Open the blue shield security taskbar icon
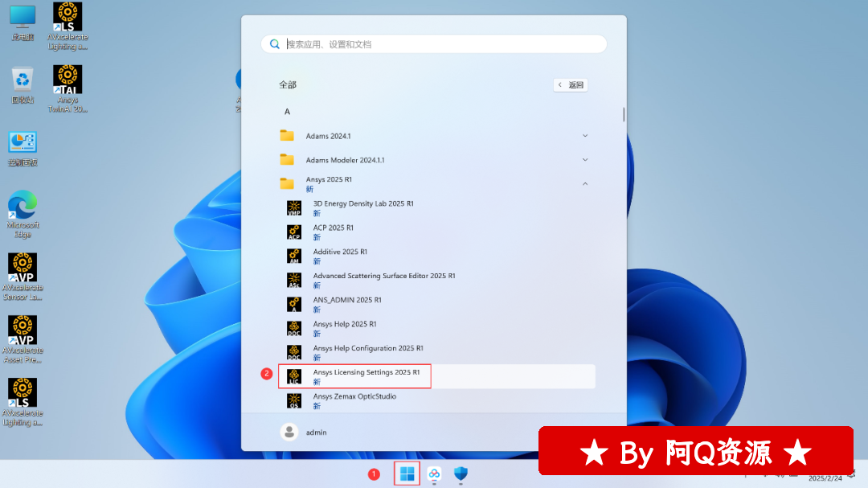This screenshot has width=868, height=488. pos(461,474)
